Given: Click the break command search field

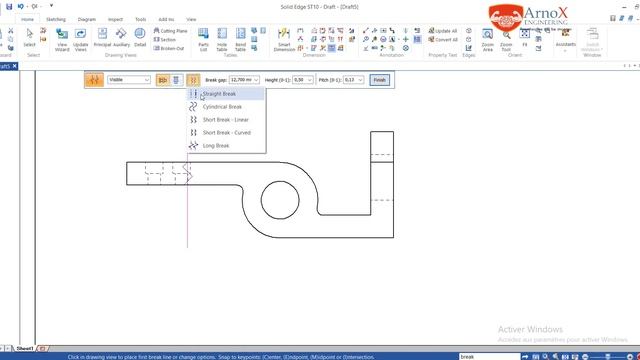Looking at the screenshot, I should click(x=489, y=357).
